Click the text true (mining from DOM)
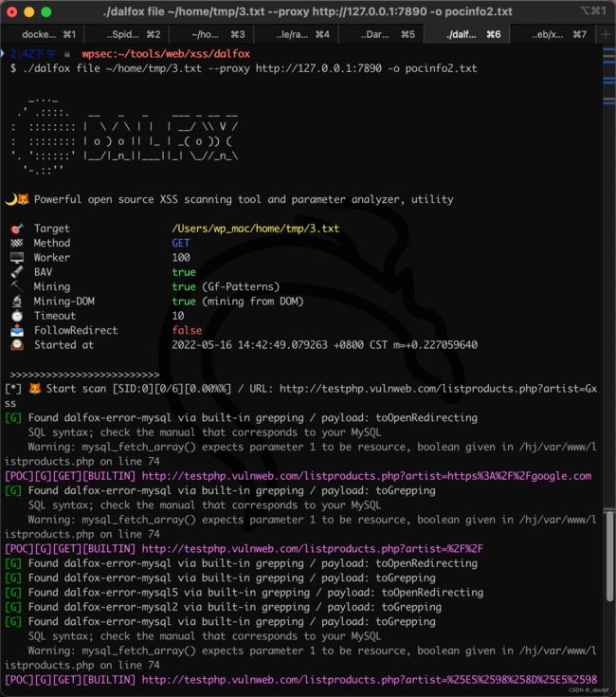Screen dimensions: 616x697 tap(238, 302)
